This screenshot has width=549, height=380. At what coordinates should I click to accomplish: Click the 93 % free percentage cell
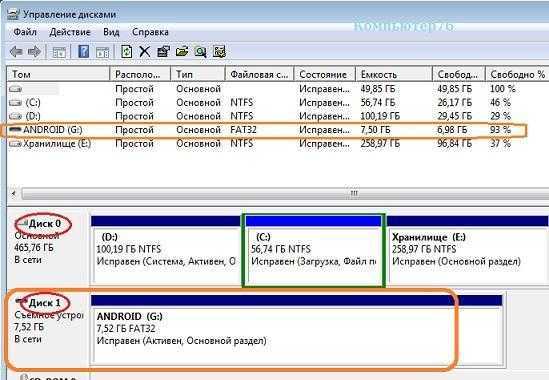501,130
